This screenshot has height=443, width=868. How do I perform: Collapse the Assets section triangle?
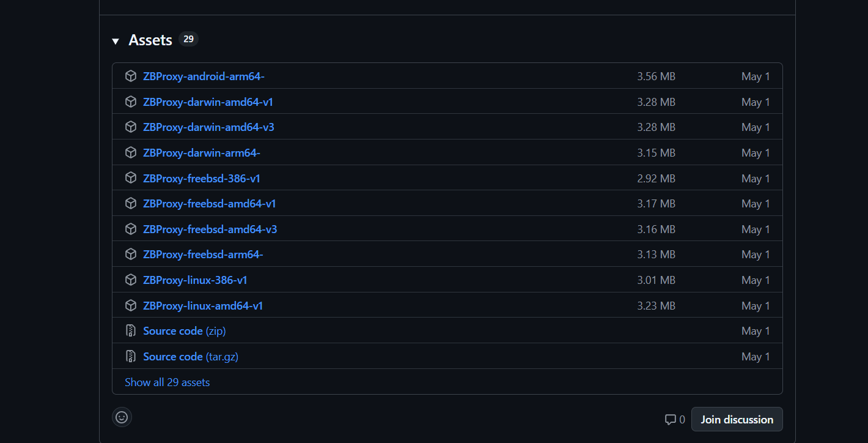click(x=116, y=41)
